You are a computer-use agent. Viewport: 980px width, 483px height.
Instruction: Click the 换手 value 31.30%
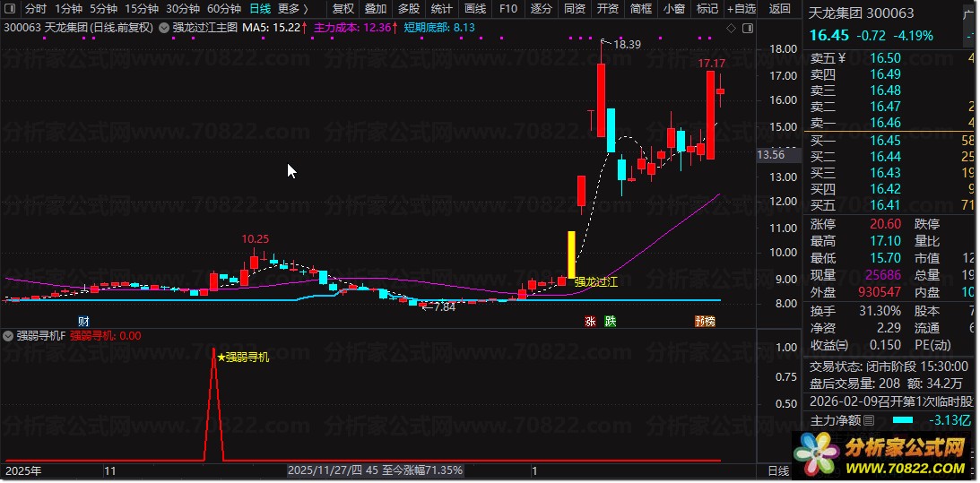879,311
